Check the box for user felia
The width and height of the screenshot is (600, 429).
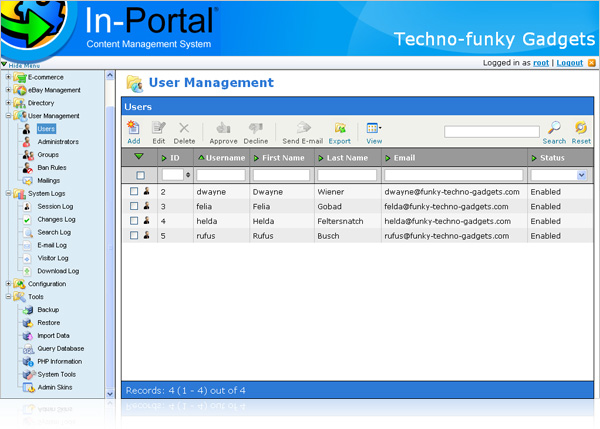134,206
